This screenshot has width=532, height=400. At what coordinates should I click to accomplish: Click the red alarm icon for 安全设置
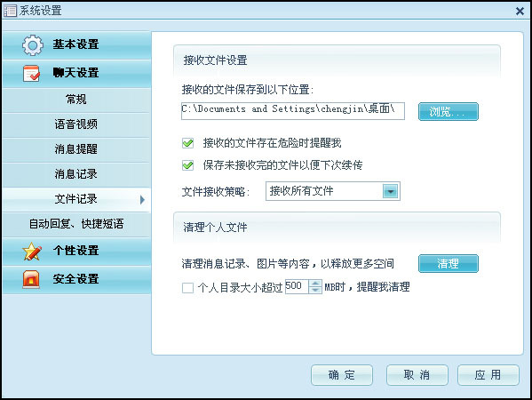(x=31, y=279)
